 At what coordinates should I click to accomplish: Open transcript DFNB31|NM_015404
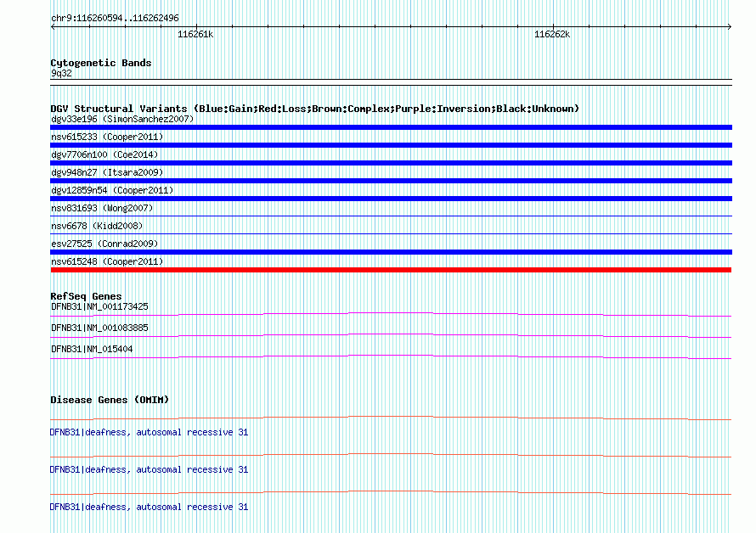point(92,349)
